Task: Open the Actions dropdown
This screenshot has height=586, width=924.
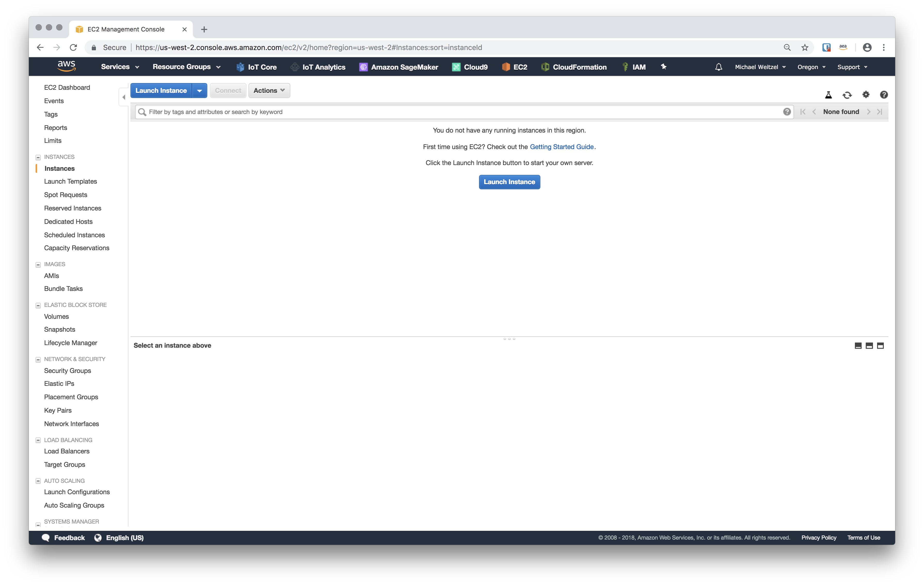Action: (x=269, y=91)
